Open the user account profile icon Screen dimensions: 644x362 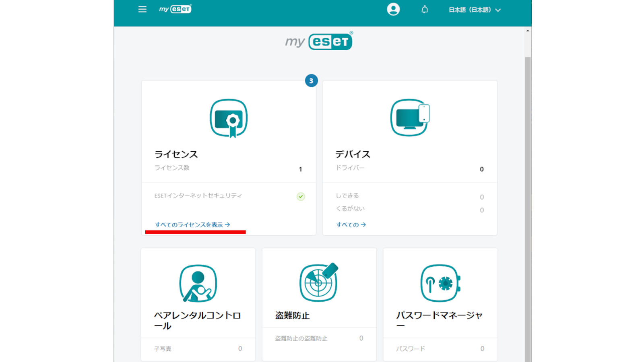tap(393, 9)
